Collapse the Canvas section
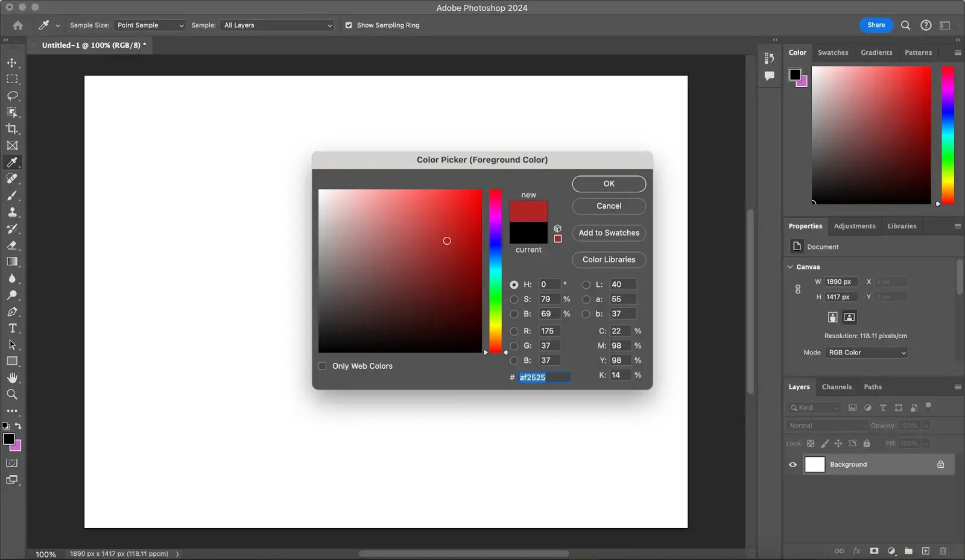Viewport: 965px width, 560px height. (x=790, y=266)
